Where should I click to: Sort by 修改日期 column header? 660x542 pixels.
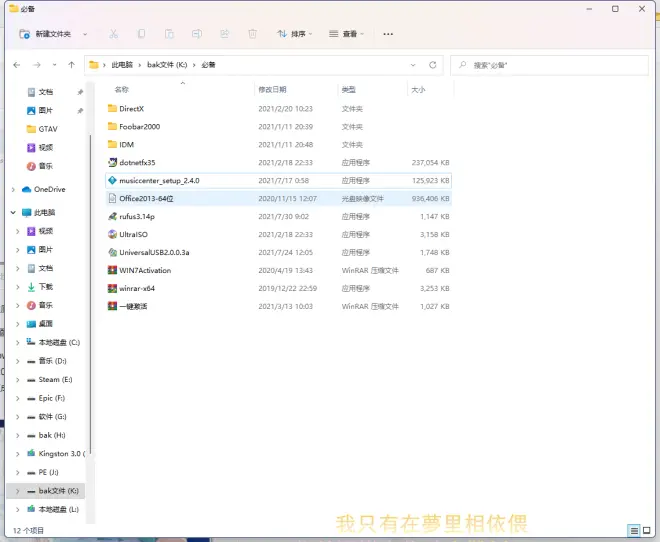coord(272,90)
